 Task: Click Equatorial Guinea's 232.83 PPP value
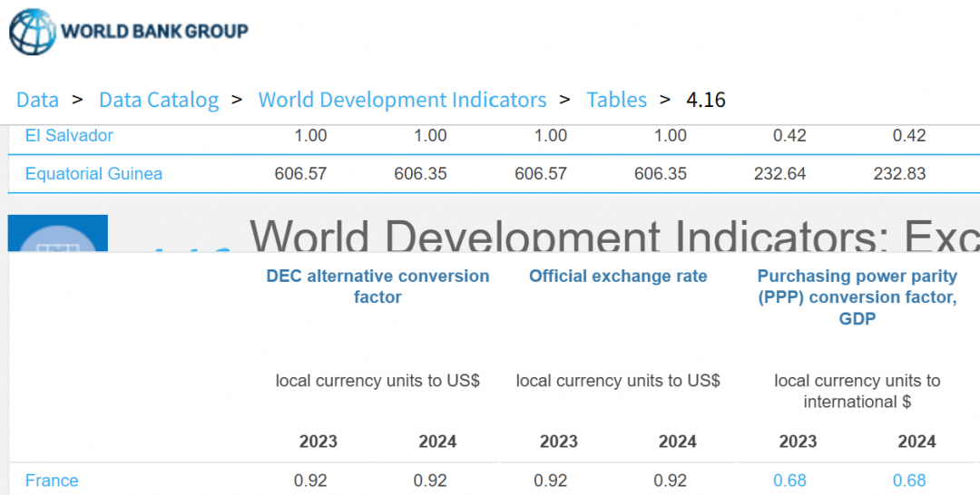(x=899, y=173)
